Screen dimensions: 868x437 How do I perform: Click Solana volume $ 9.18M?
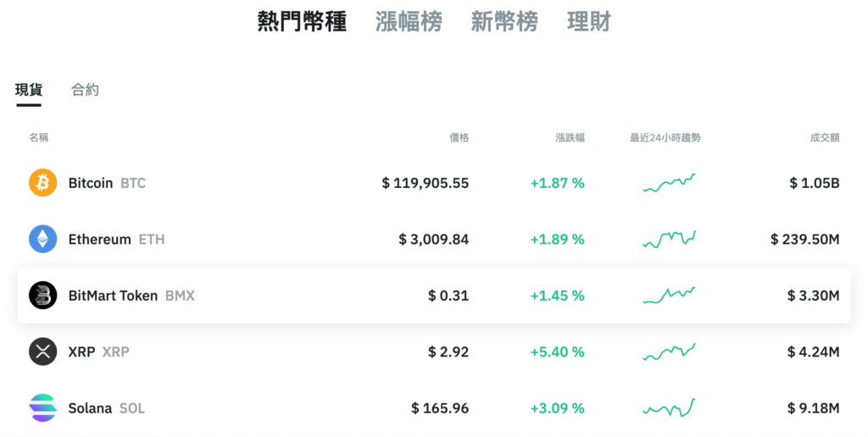point(814,409)
